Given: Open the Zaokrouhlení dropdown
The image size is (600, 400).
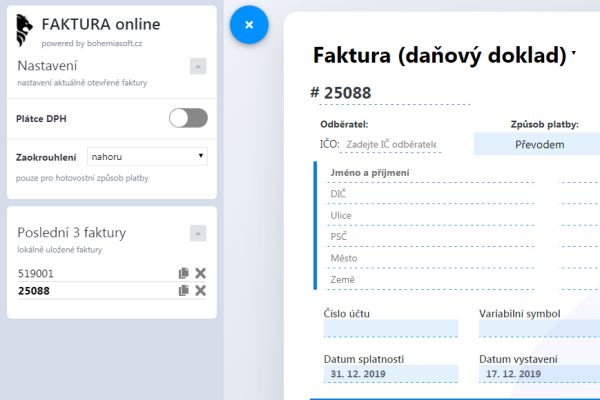Looking at the screenshot, I should point(147,156).
